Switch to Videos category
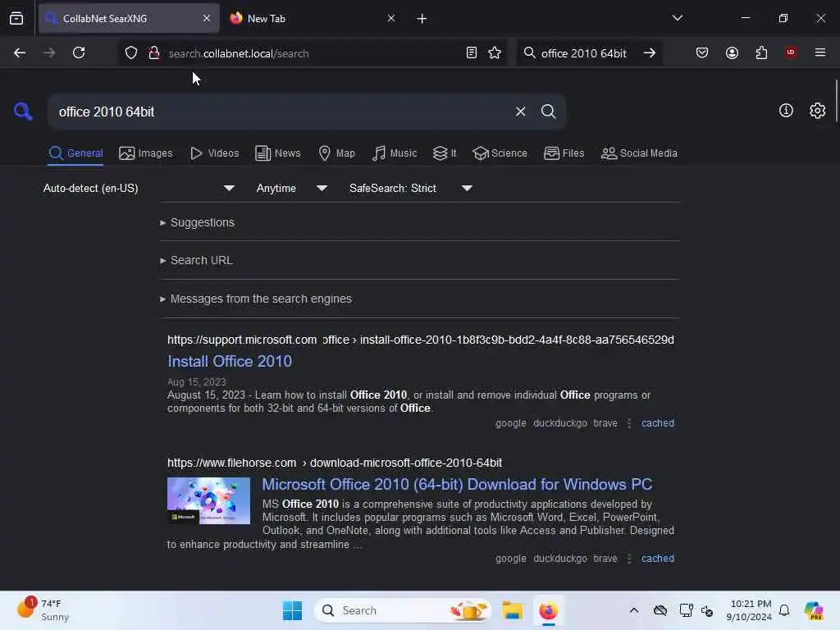 tap(214, 153)
